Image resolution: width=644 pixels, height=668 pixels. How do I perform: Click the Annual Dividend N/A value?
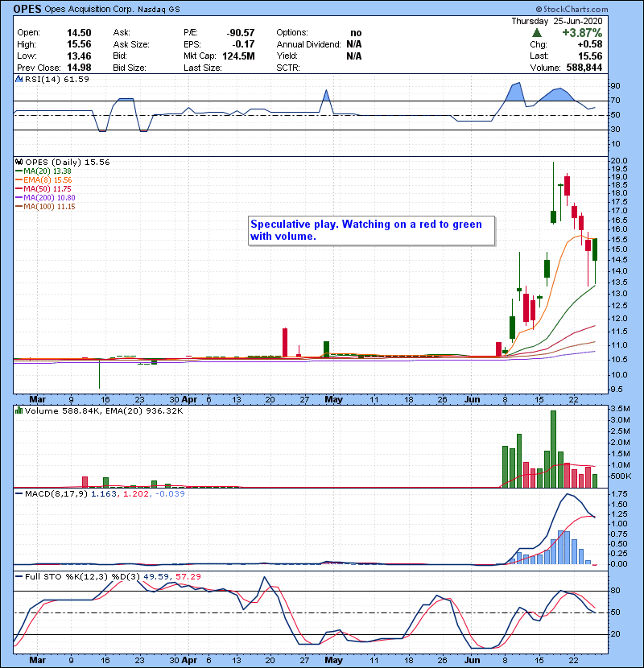pos(353,44)
